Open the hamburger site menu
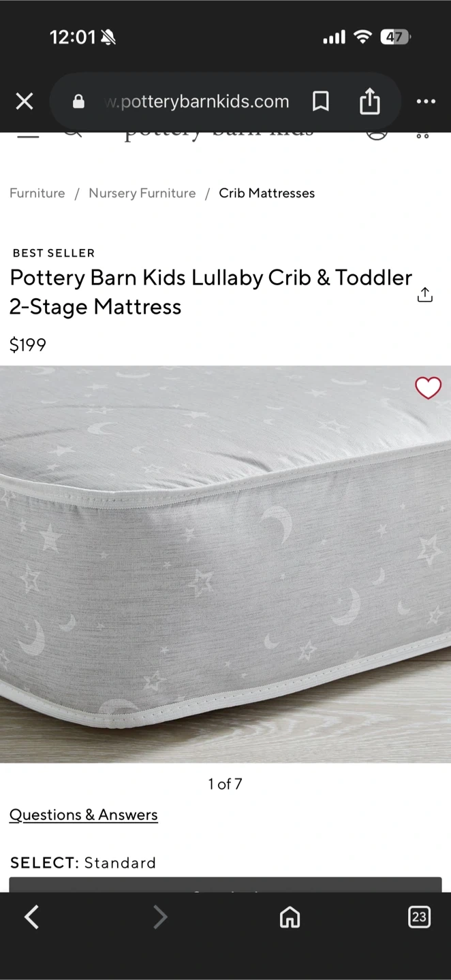The width and height of the screenshot is (451, 980). pyautogui.click(x=28, y=135)
